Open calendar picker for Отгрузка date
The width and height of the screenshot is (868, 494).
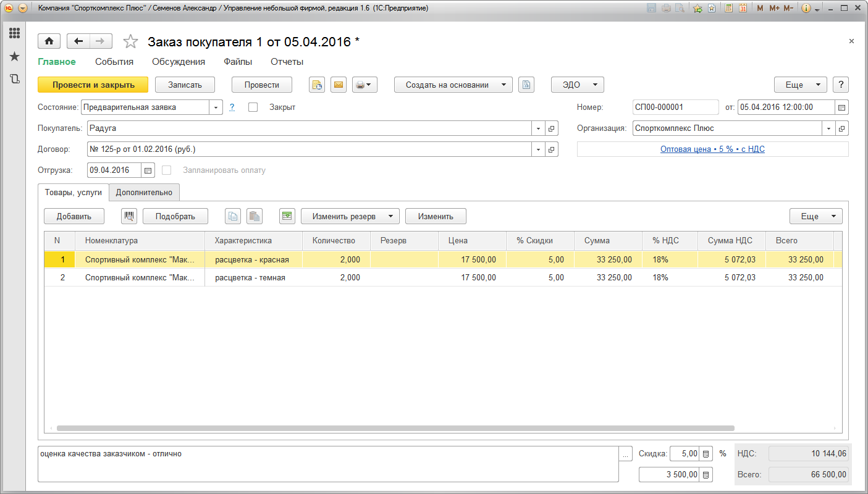pyautogui.click(x=148, y=170)
